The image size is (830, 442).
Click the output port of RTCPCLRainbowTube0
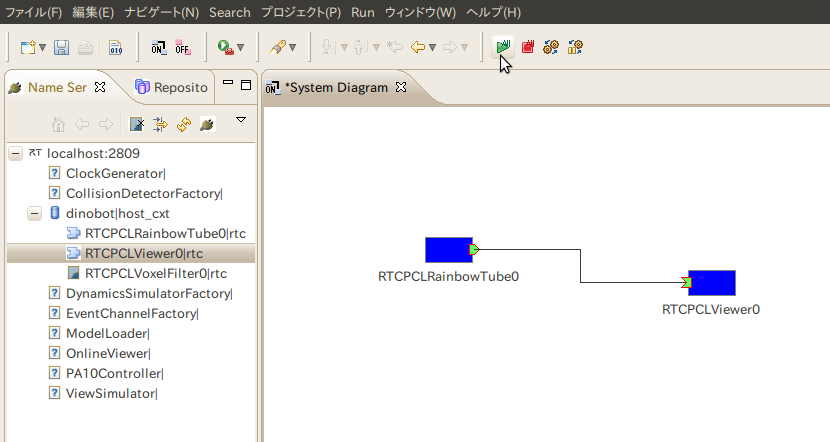(x=475, y=250)
